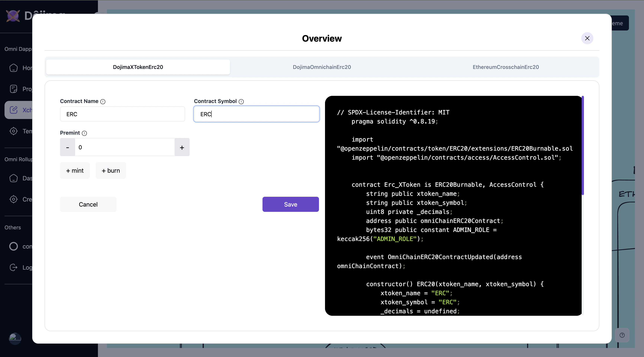The image size is (644, 357).
Task: Toggle the + burn feature
Action: tap(111, 171)
